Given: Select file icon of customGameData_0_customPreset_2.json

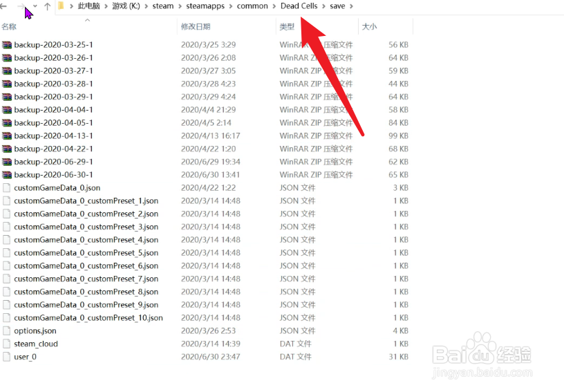Looking at the screenshot, I should (x=6, y=214).
